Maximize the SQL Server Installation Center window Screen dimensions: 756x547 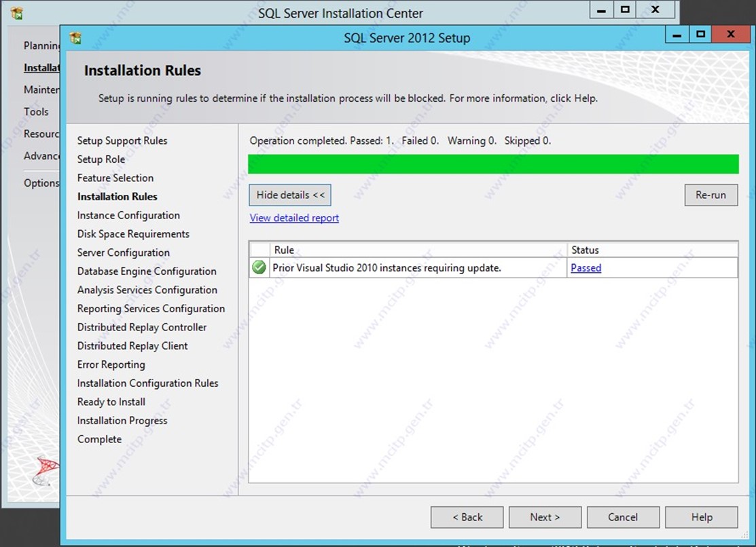pyautogui.click(x=625, y=10)
